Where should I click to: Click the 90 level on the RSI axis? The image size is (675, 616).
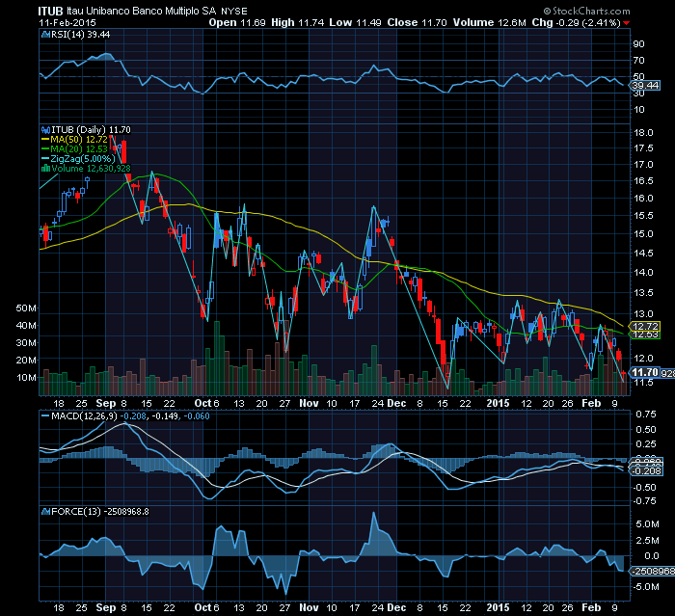point(638,44)
